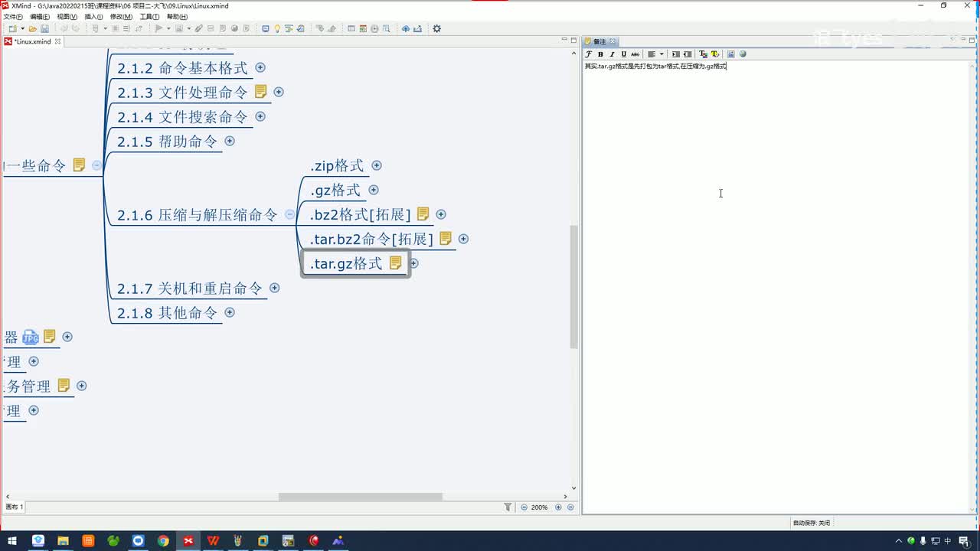Click the zoom in plus button
This screenshot has width=980, height=551.
(558, 507)
